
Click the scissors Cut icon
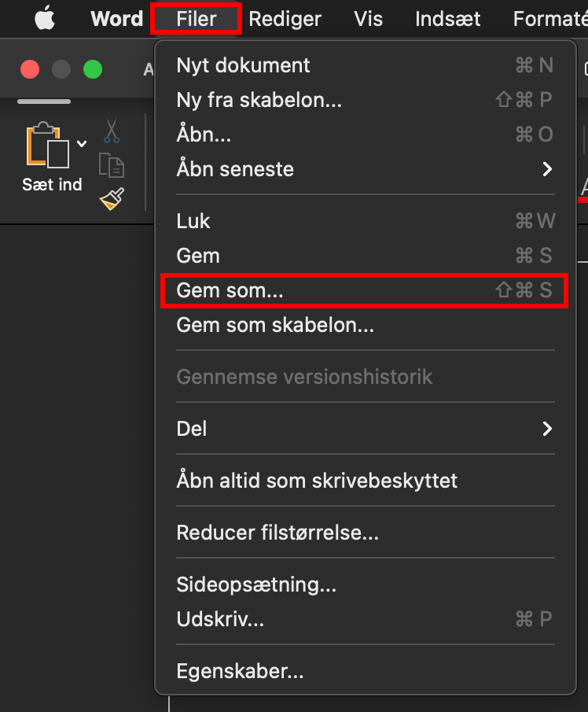point(112,131)
